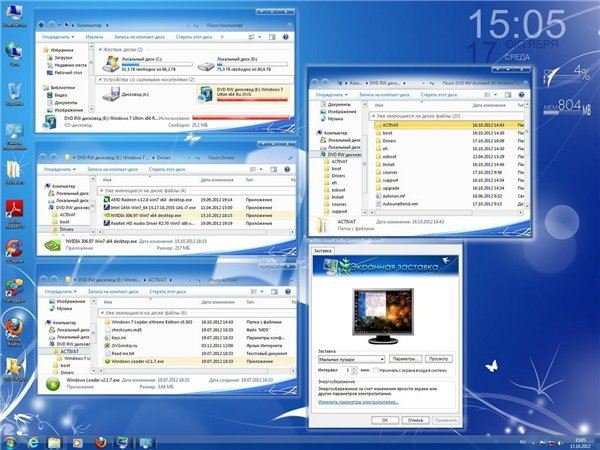The image size is (600, 450).
Task: Click Help icon in the DVD RW window
Action: pos(521,95)
